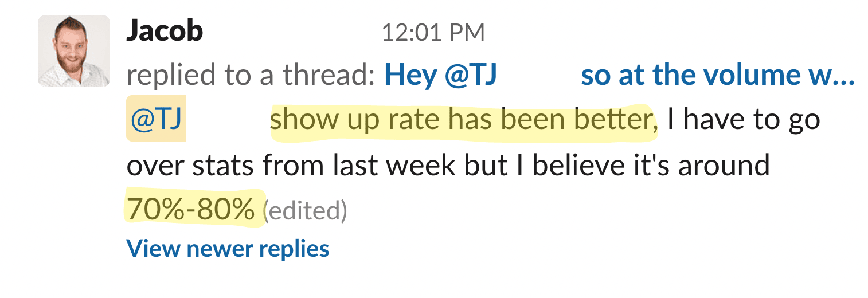Screen dimensions: 868x298
Task: Open the 12:01 PM message timestamp
Action: point(433,33)
